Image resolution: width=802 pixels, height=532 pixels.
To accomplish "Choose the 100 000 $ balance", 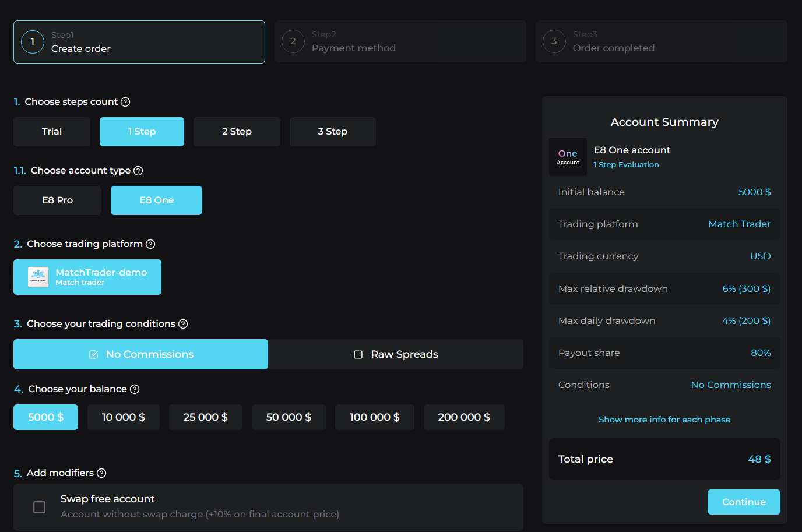I will pyautogui.click(x=375, y=417).
